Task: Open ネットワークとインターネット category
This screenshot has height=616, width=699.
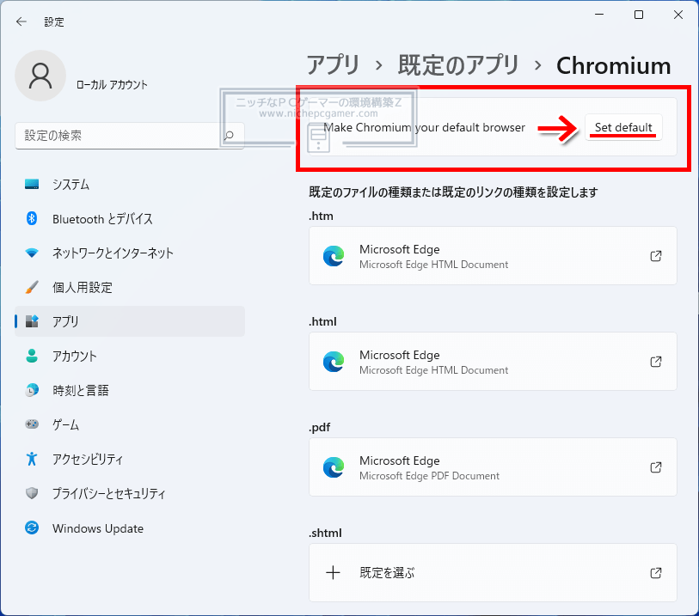Action: click(130, 253)
